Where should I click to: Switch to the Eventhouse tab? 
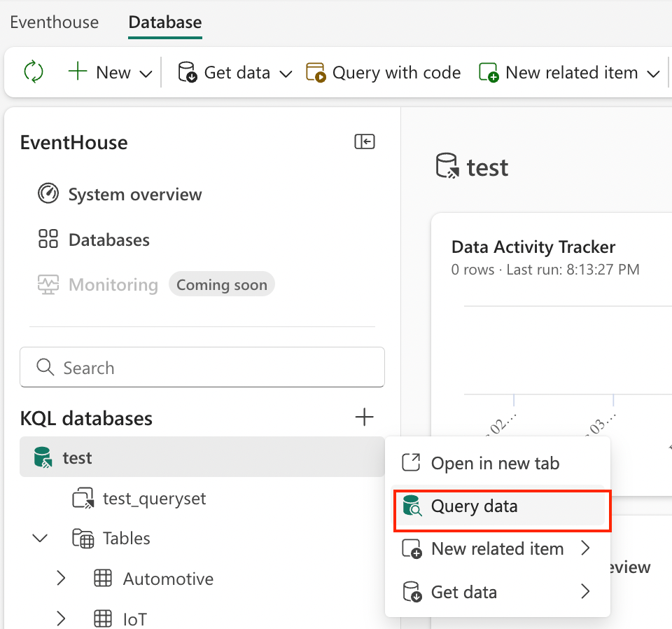point(55,22)
